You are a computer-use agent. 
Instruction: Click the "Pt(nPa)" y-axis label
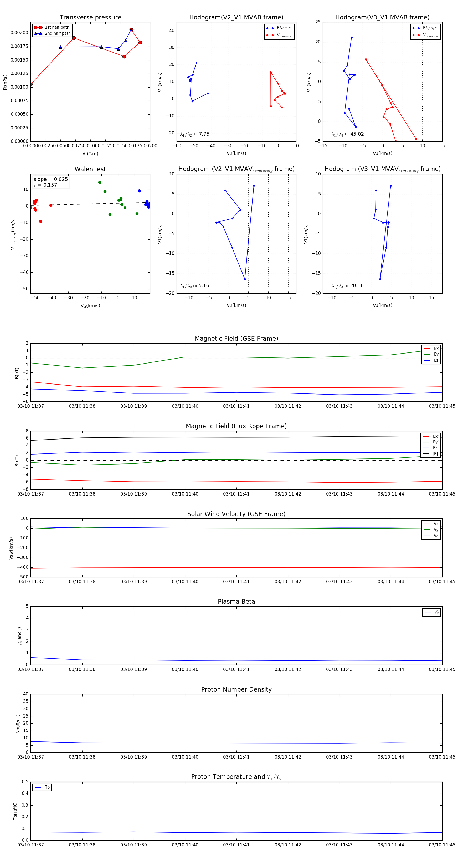pyautogui.click(x=5, y=82)
